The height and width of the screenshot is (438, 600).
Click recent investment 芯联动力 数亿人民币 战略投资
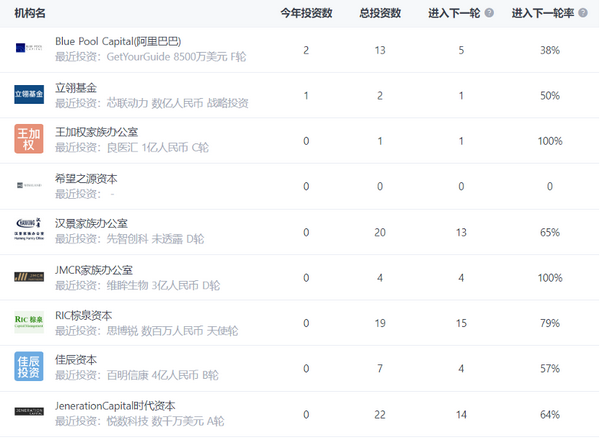[178, 103]
